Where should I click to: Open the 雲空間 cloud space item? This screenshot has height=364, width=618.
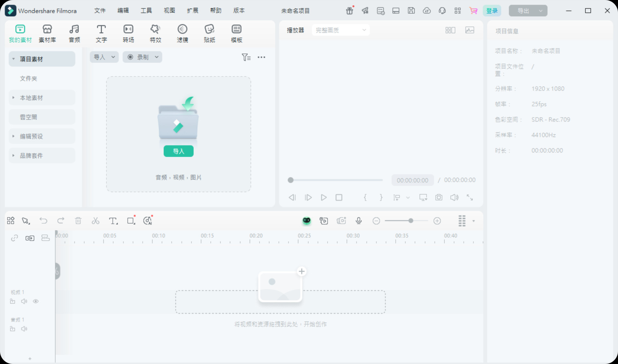pos(42,117)
